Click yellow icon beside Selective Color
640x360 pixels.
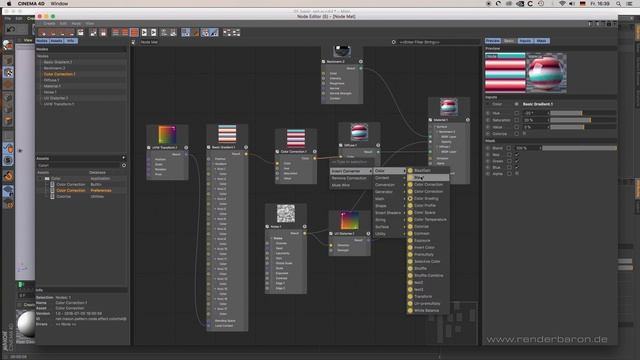[410, 262]
